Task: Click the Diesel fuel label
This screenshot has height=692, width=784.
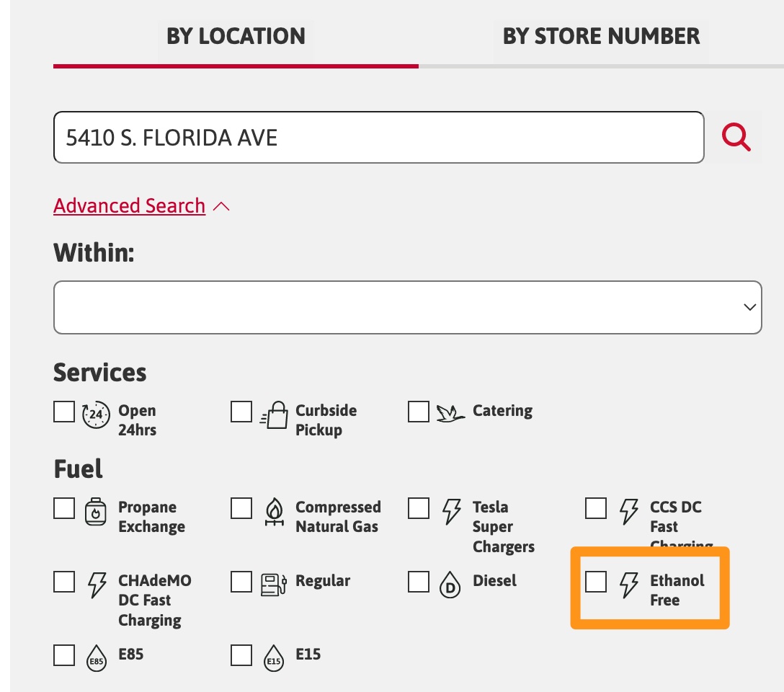Action: (494, 580)
